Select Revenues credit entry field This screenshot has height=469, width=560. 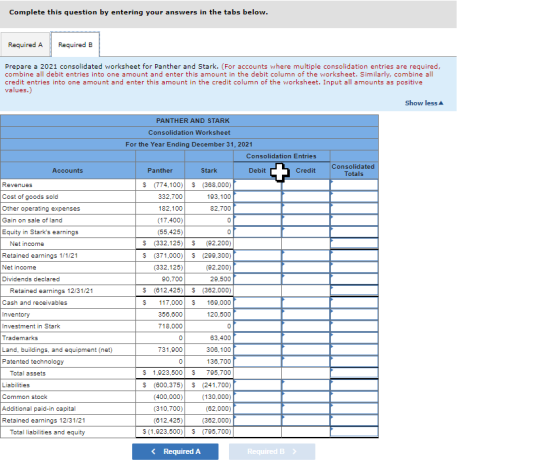306,185
